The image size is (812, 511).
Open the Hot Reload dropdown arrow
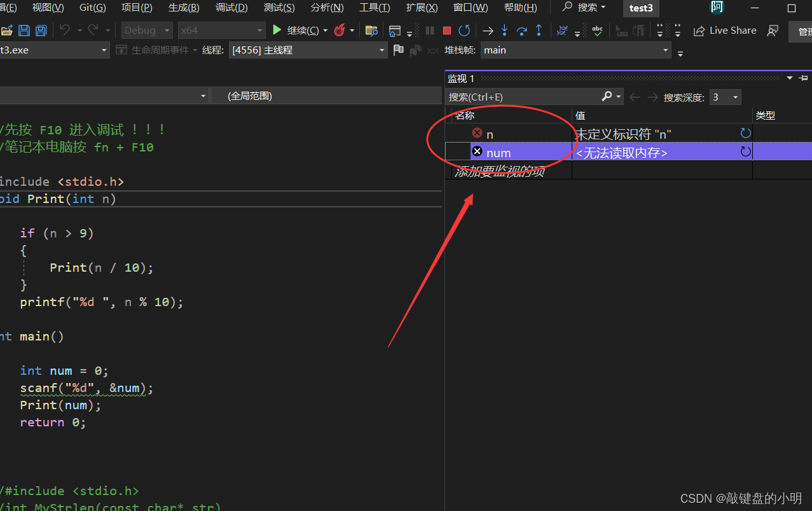(x=352, y=31)
